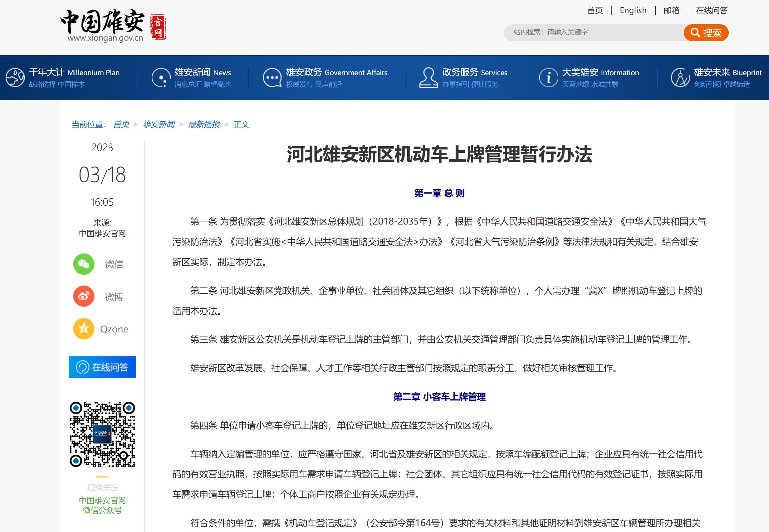
Task: Click the green WeChat share icon
Action: click(x=84, y=264)
